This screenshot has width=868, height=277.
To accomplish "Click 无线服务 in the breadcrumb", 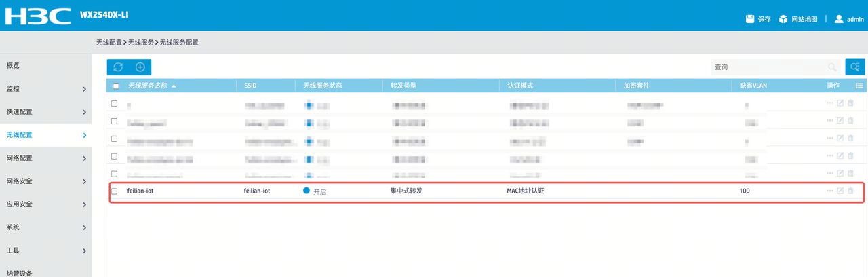I will click(141, 42).
